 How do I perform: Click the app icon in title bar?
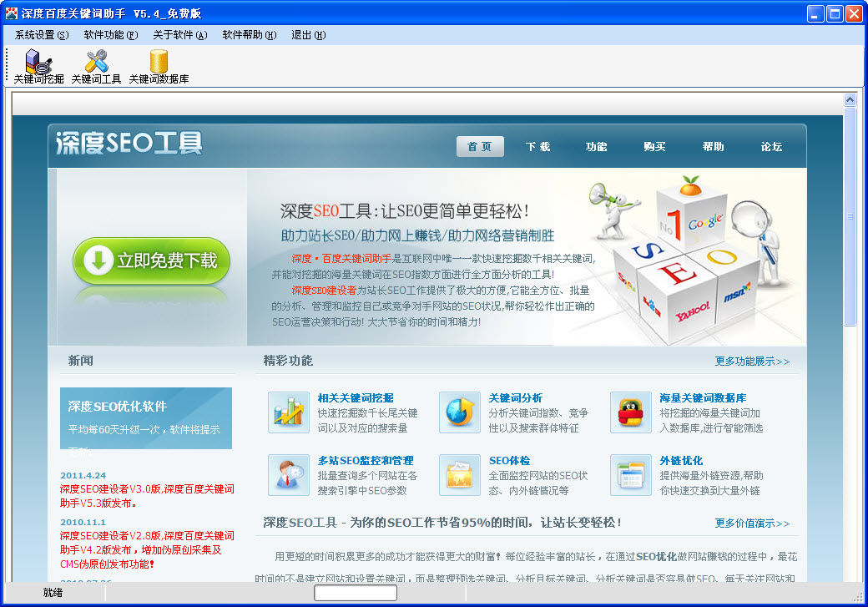point(11,13)
